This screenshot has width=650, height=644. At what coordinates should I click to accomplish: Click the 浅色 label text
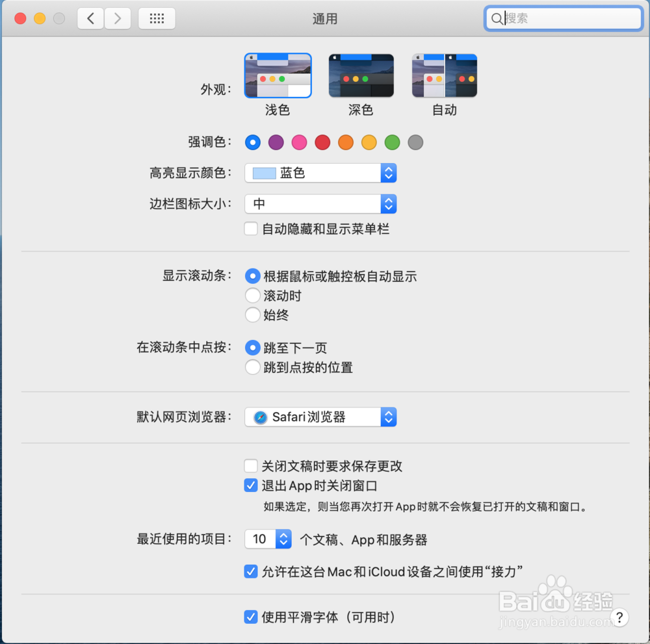[278, 110]
